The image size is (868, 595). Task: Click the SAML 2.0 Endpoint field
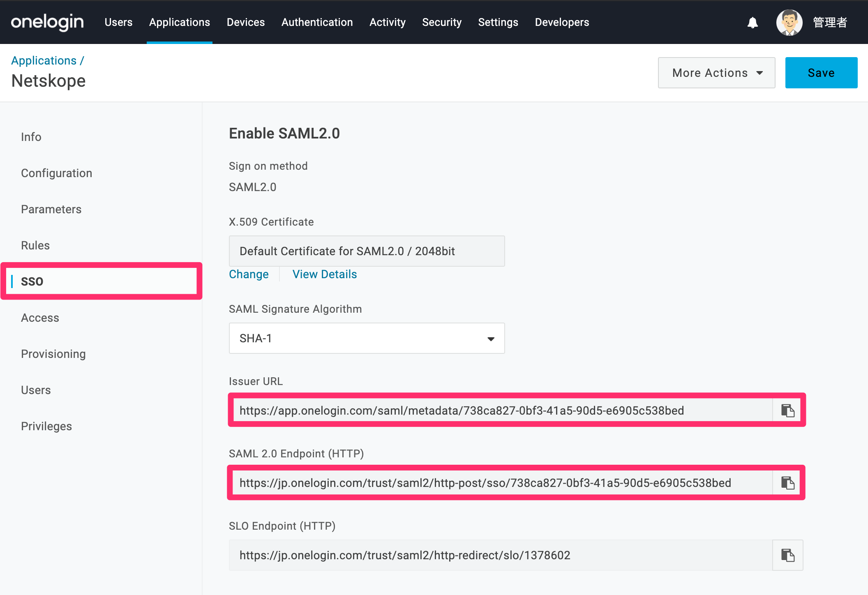pos(501,483)
